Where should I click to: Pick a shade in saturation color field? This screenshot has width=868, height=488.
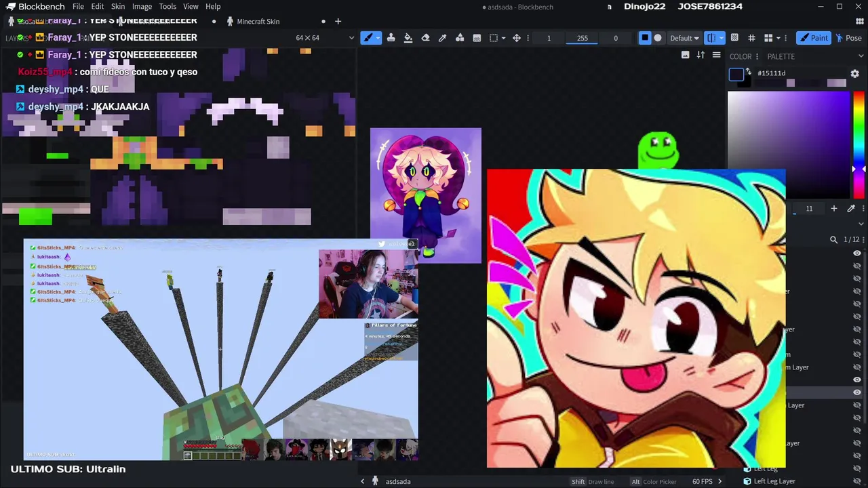pos(788,144)
